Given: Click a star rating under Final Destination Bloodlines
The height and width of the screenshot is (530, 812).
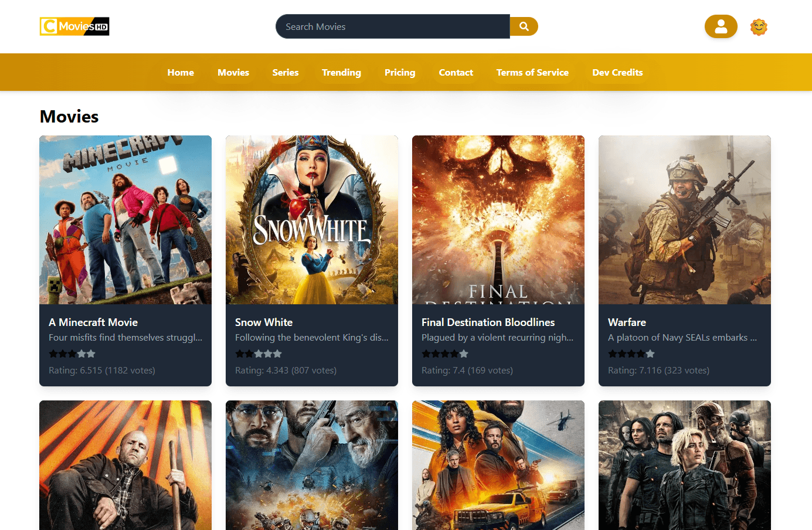Looking at the screenshot, I should coord(444,354).
